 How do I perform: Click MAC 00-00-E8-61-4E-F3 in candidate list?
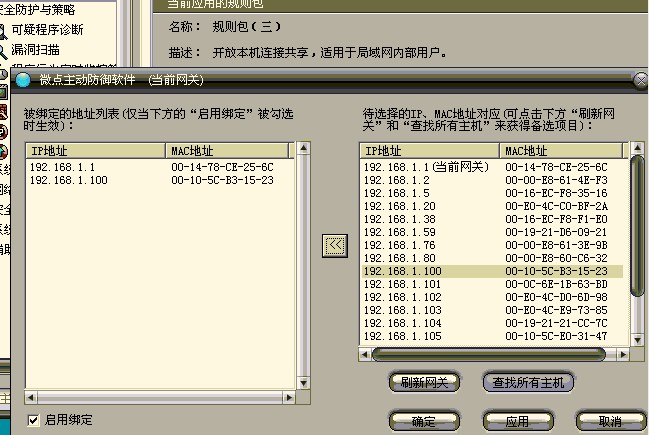click(x=556, y=180)
